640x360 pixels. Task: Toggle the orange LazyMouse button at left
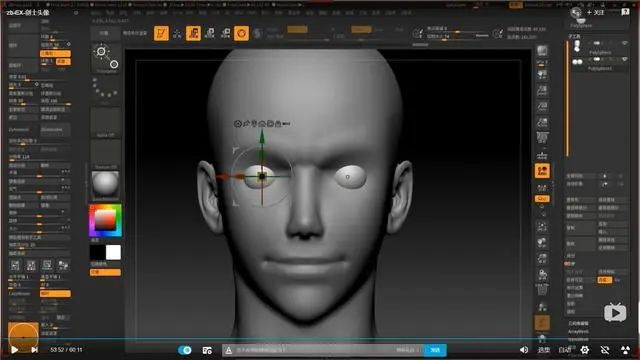coord(55,293)
